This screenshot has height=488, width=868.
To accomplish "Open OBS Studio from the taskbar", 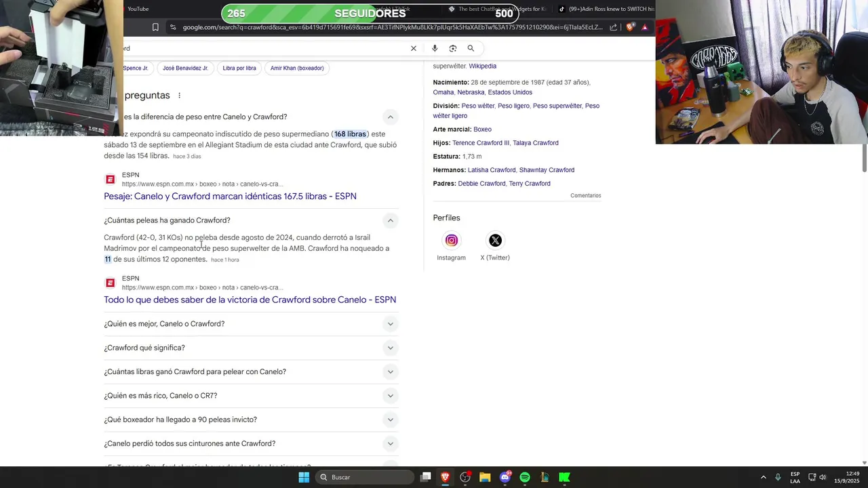I will [x=465, y=477].
